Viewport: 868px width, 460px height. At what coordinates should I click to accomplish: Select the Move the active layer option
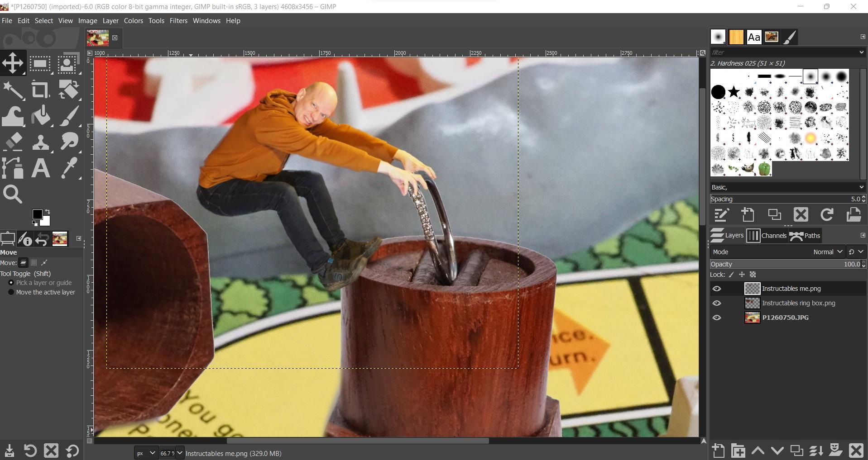pos(11,292)
